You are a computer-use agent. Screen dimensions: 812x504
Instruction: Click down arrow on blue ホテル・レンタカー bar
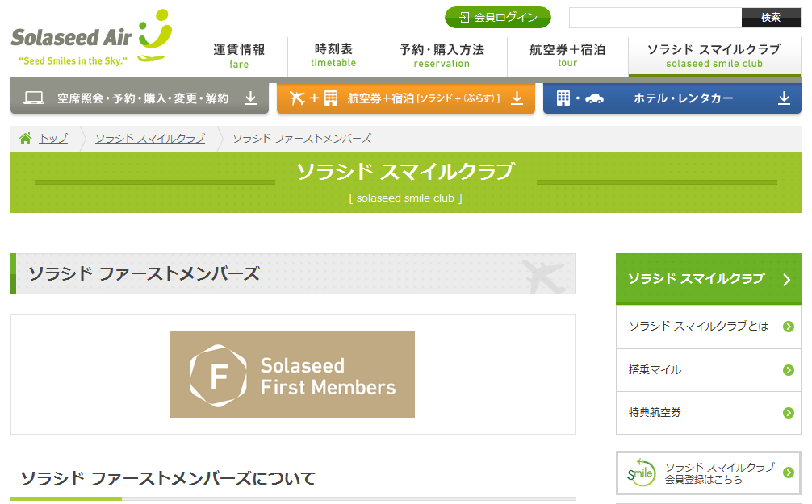point(784,98)
